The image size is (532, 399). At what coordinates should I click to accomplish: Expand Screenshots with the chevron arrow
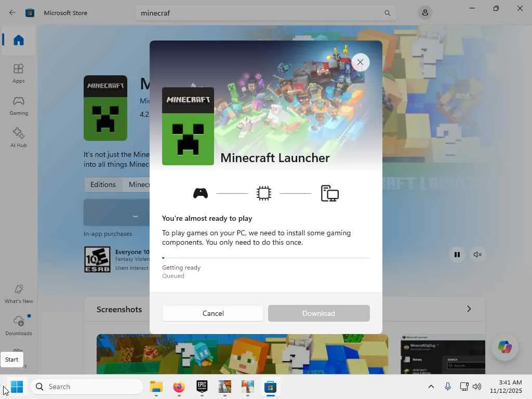pos(469,309)
